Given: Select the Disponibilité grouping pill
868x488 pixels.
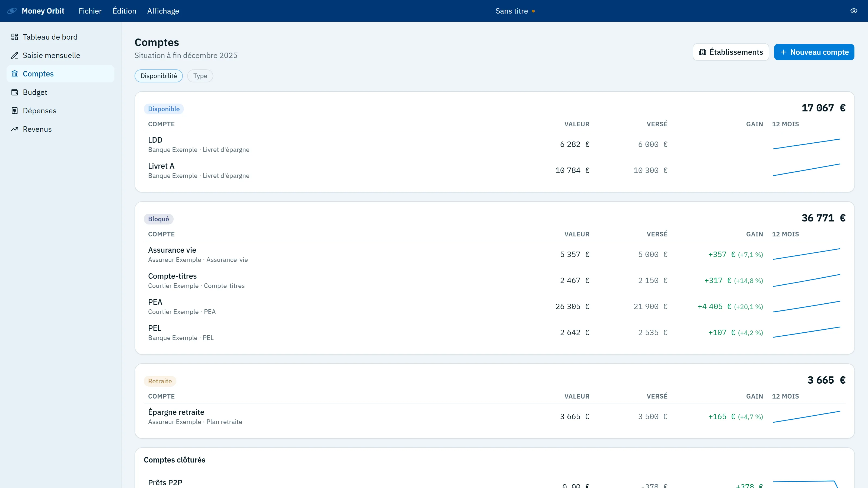Looking at the screenshot, I should click(x=159, y=76).
